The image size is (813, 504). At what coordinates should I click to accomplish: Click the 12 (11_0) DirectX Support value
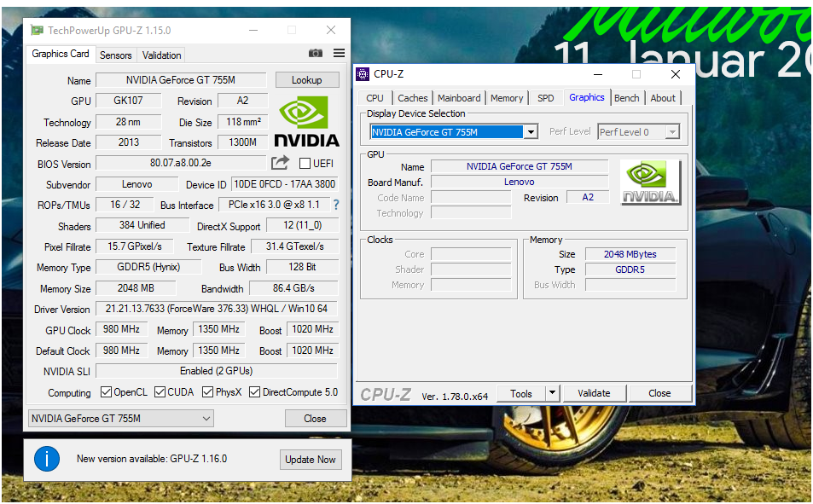point(302,225)
